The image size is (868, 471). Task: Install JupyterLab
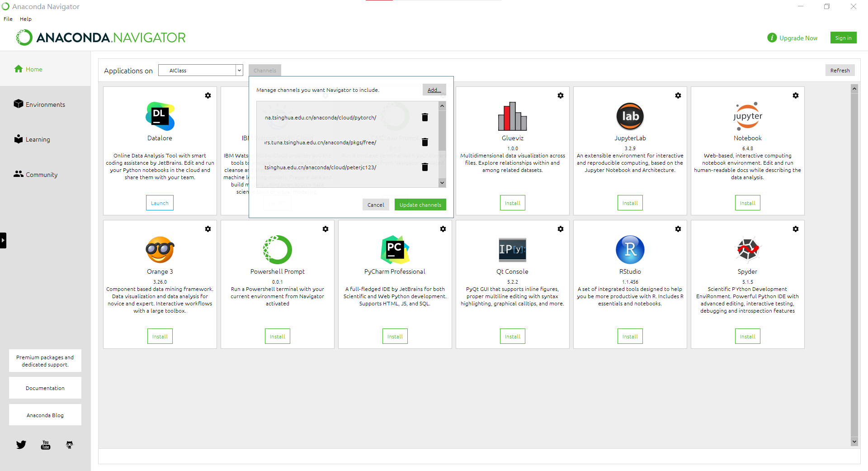(630, 203)
